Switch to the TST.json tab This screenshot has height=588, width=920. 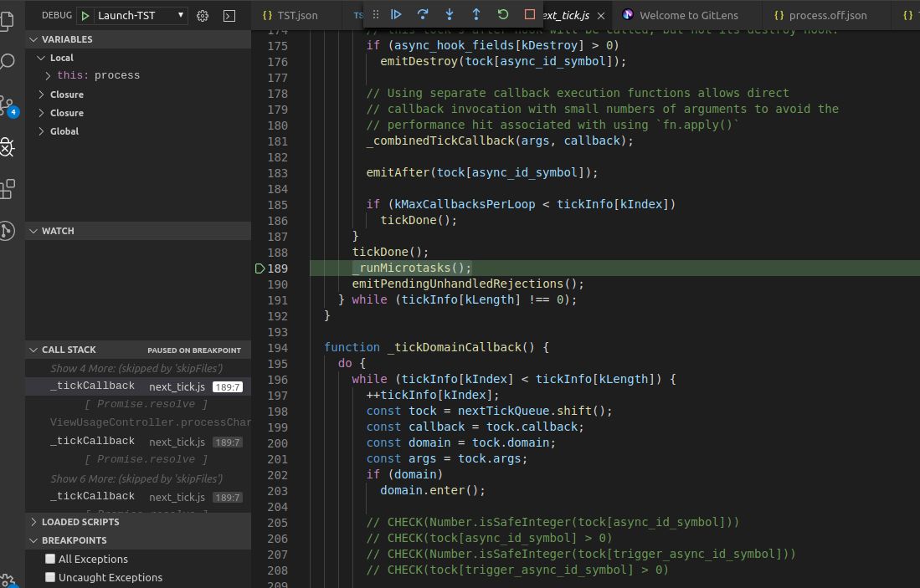[297, 16]
